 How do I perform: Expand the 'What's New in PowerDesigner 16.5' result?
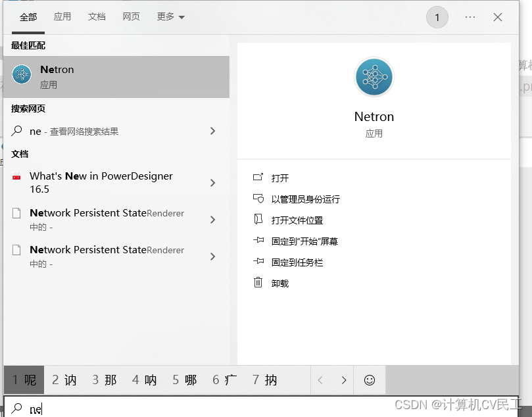tap(212, 183)
